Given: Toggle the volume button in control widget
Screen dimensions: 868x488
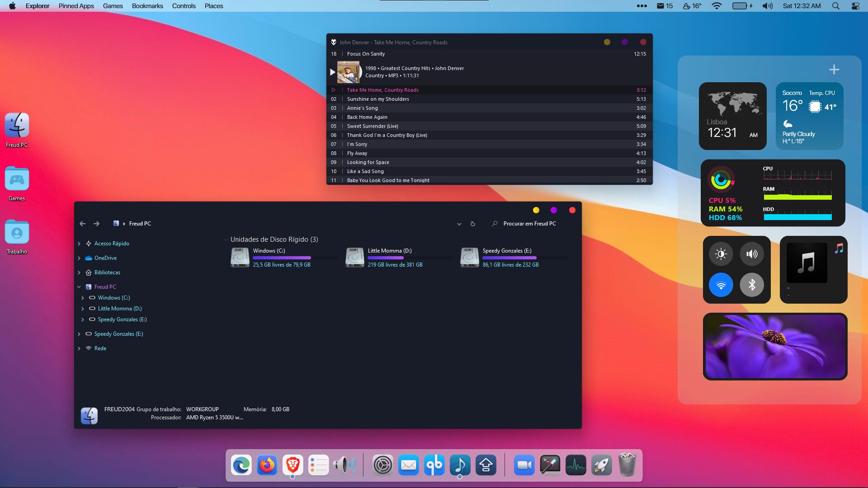Looking at the screenshot, I should point(751,254).
